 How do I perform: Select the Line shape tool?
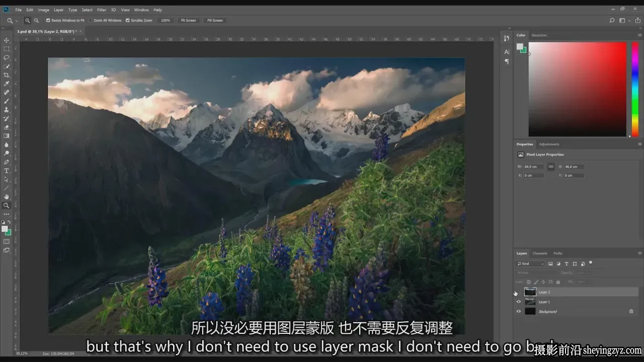7,188
